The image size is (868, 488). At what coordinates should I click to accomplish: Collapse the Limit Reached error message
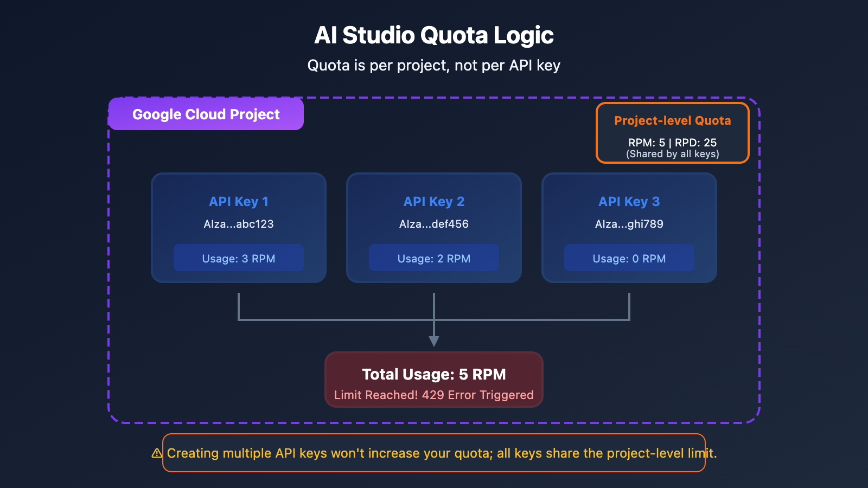(434, 395)
